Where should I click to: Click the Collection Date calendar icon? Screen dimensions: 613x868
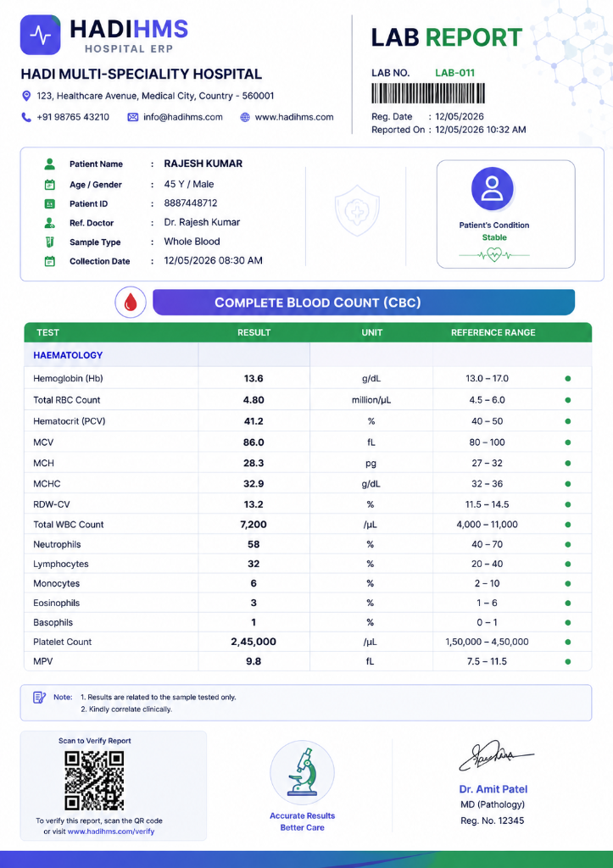(x=49, y=261)
